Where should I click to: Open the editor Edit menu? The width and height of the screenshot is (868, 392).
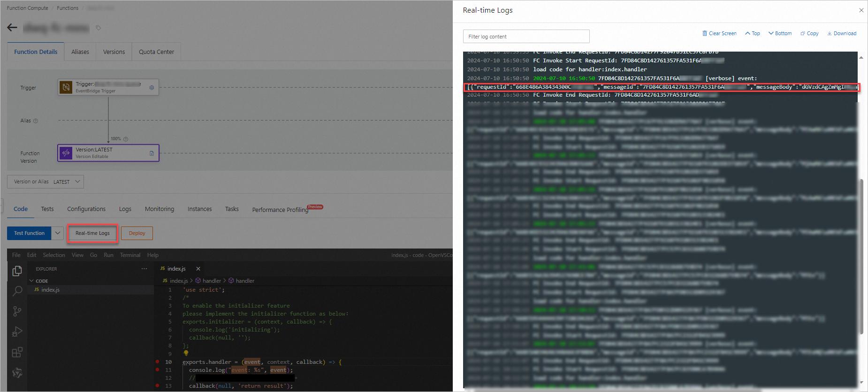[x=31, y=255]
